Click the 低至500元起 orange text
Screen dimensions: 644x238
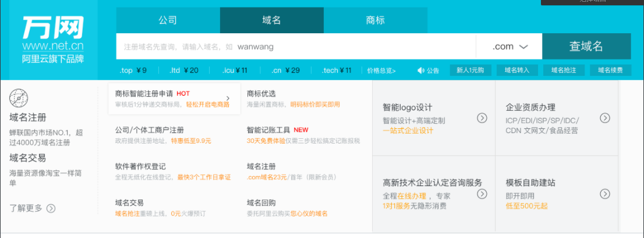pyautogui.click(x=527, y=206)
